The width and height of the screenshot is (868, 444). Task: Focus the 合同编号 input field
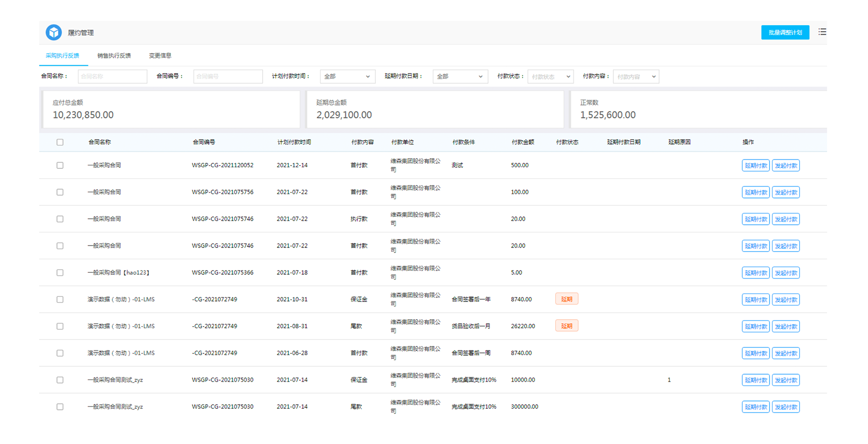(x=228, y=76)
